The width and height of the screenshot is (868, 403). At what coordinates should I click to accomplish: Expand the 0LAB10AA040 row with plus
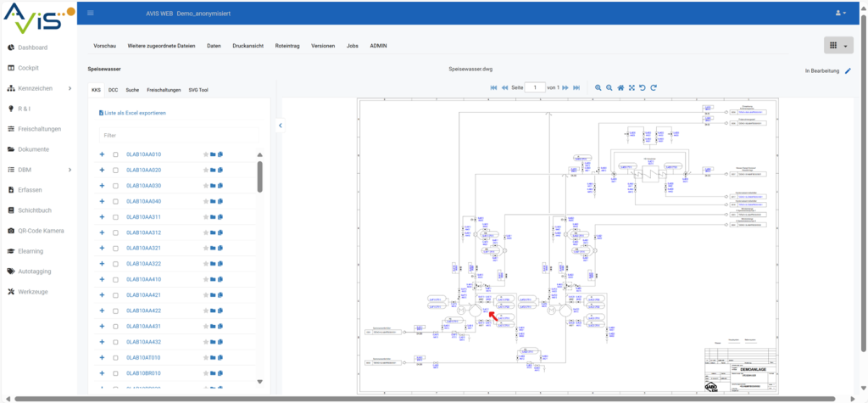102,201
